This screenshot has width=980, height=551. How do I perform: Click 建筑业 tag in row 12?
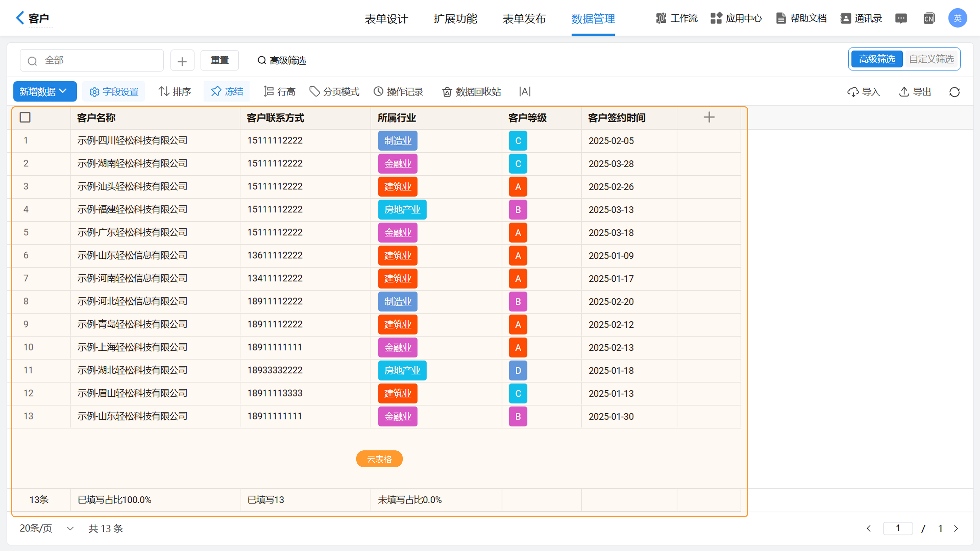click(x=398, y=393)
